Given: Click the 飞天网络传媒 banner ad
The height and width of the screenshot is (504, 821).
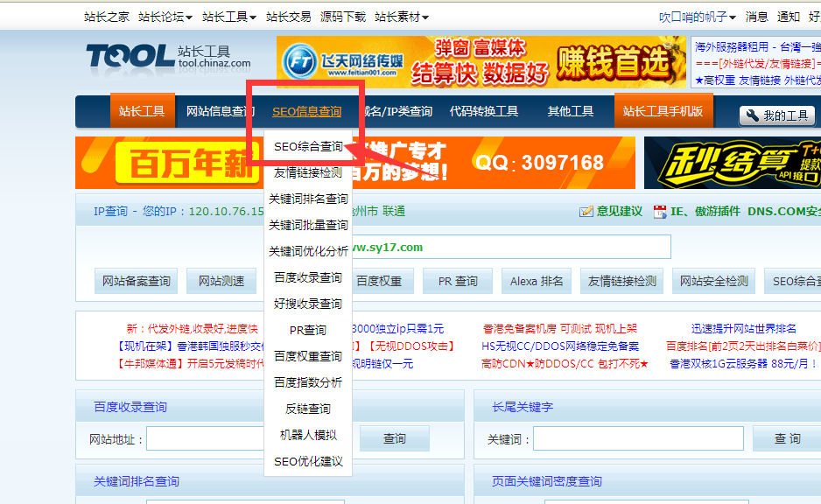Looking at the screenshot, I should (x=481, y=62).
